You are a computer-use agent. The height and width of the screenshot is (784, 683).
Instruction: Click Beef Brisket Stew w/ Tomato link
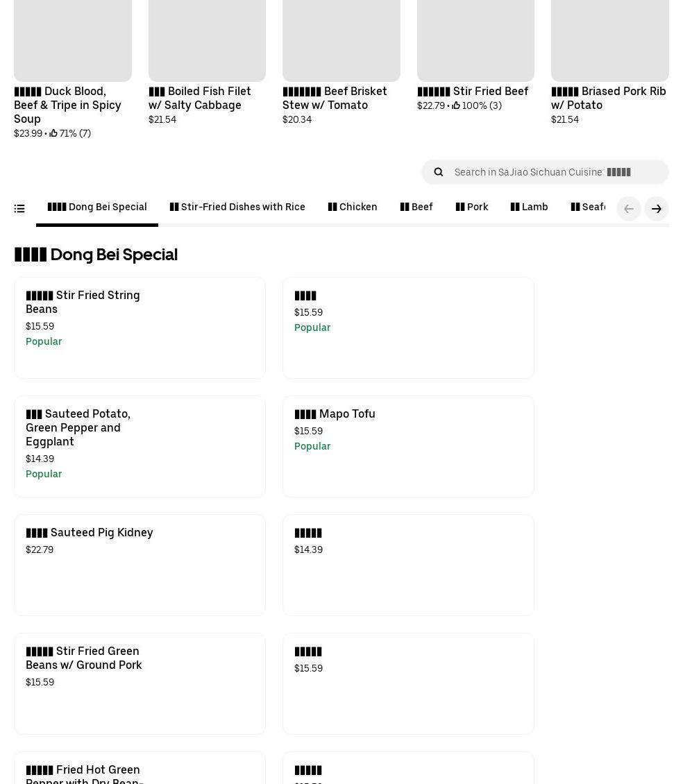coord(335,98)
